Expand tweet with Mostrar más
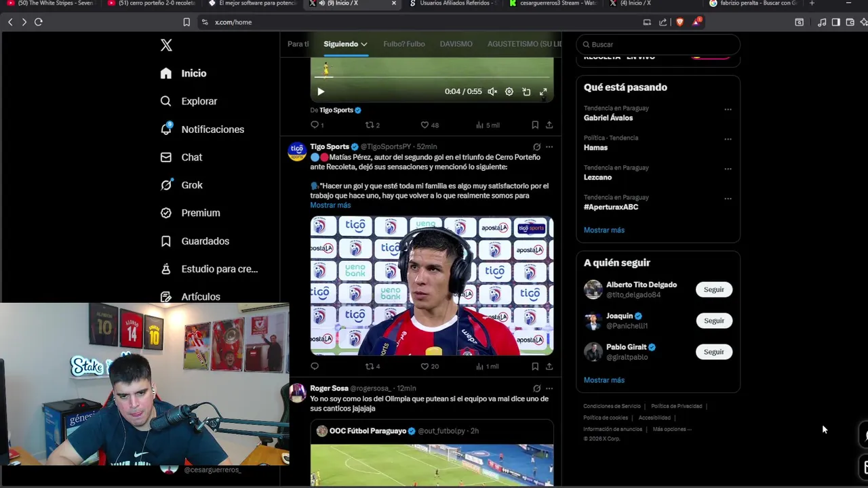Viewport: 868px width, 488px height. [330, 205]
